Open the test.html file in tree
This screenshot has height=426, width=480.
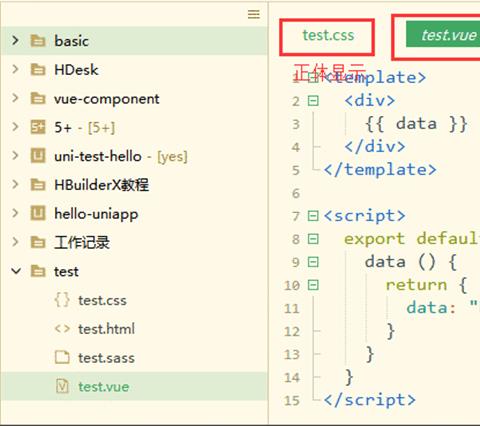[x=106, y=329]
